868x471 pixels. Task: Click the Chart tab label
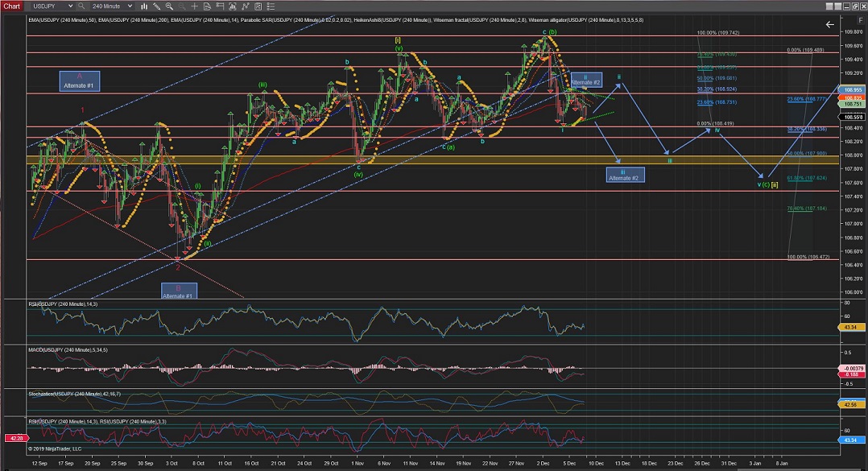click(x=10, y=6)
